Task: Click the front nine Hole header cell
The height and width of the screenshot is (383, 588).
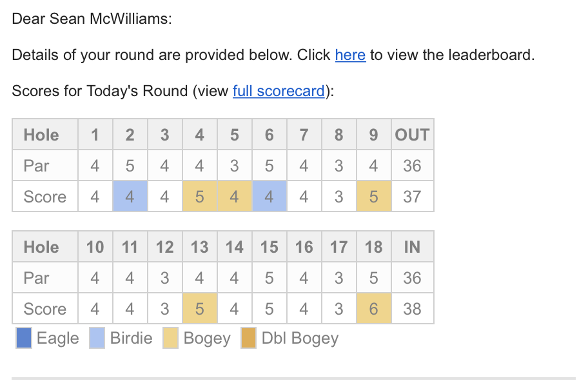Action: click(x=41, y=135)
